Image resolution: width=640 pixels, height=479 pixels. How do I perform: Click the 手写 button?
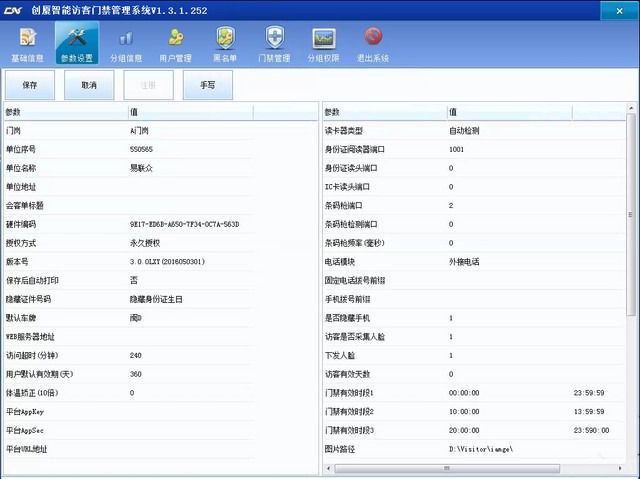[x=207, y=86]
